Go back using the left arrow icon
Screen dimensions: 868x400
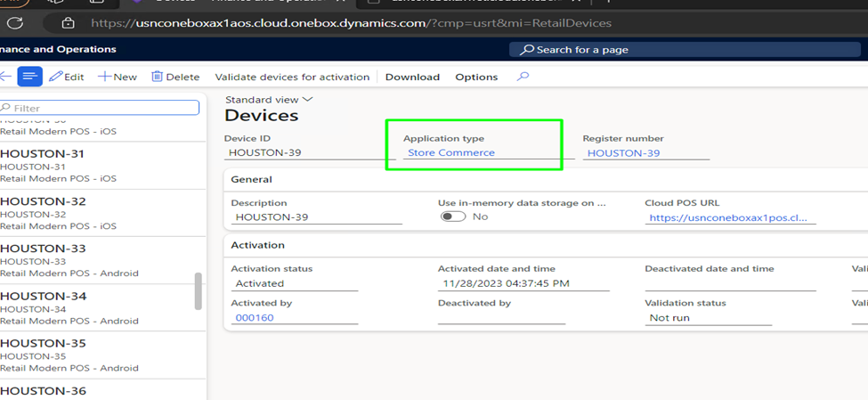pos(5,77)
